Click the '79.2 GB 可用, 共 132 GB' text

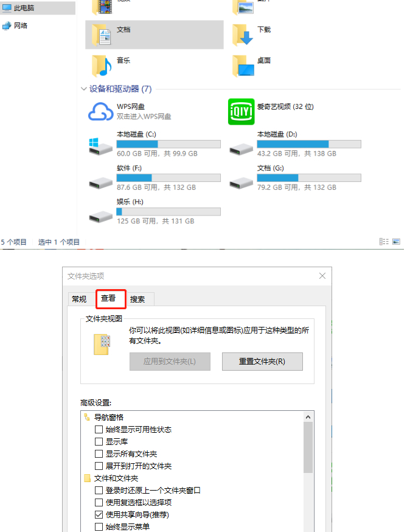297,187
